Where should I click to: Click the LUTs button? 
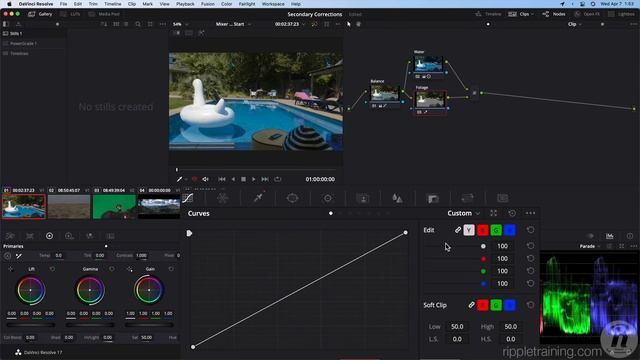pyautogui.click(x=71, y=14)
